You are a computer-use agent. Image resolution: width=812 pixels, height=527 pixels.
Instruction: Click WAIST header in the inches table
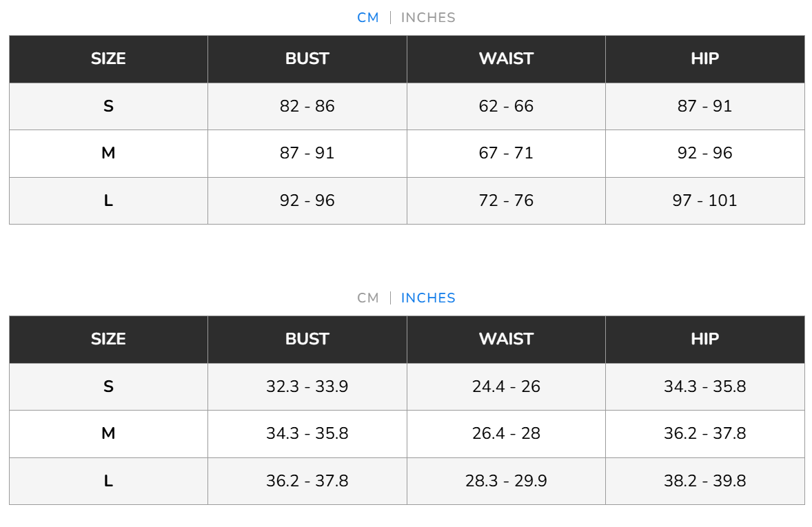click(506, 339)
